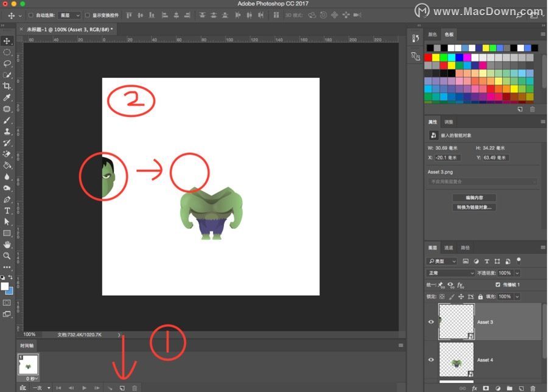Image resolution: width=549 pixels, height=392 pixels.
Task: Select the Horizontal Type tool
Action: pyautogui.click(x=7, y=211)
